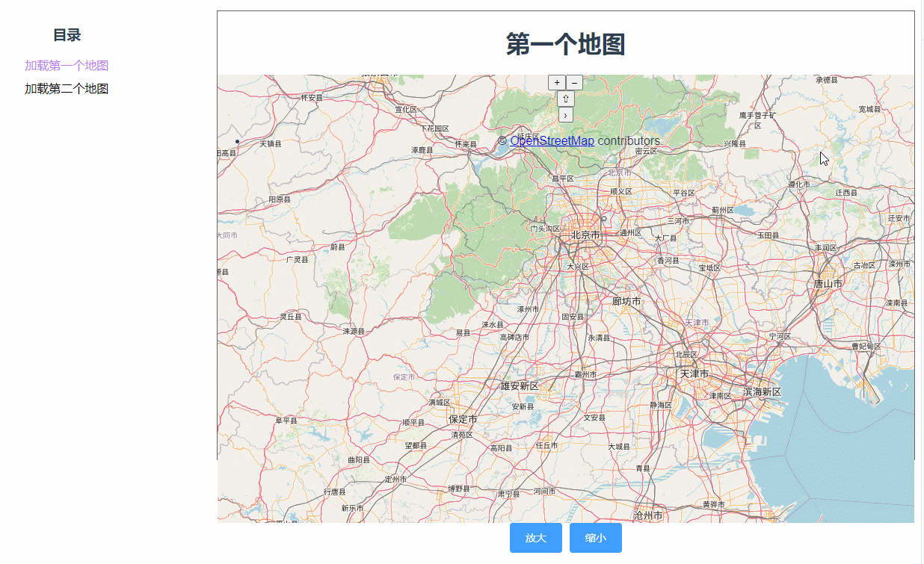The width and height of the screenshot is (924, 564).
Task: Click the 蔚县 label on the map
Action: [338, 247]
